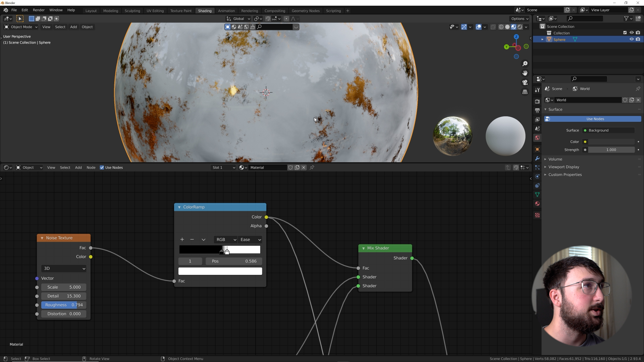The image size is (644, 362).
Task: Open the Material properties tab icon
Action: (x=537, y=204)
